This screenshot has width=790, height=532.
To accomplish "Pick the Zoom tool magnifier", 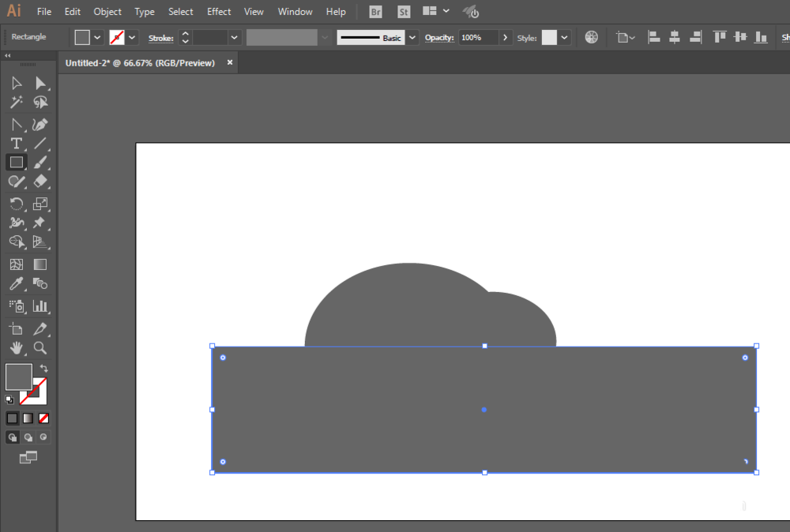I will [x=39, y=348].
